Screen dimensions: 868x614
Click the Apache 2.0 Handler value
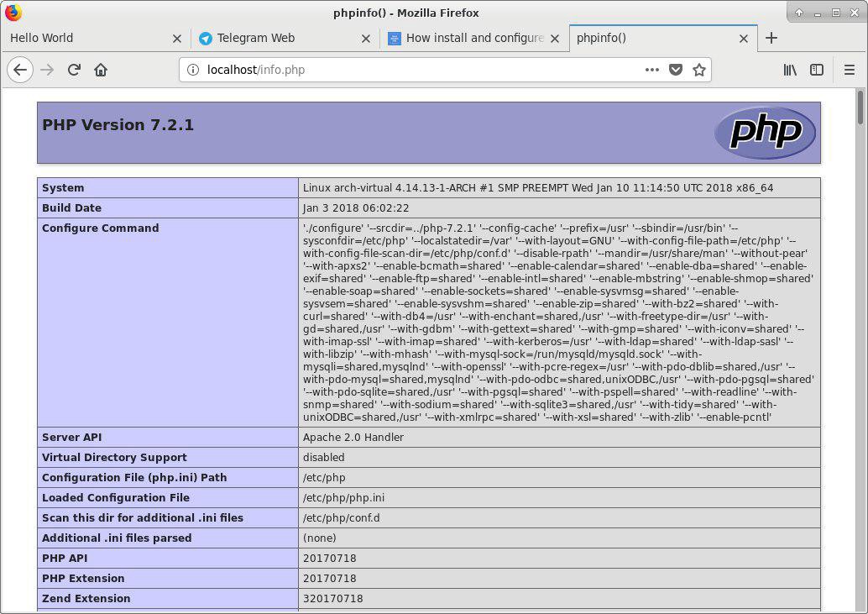[x=353, y=437]
